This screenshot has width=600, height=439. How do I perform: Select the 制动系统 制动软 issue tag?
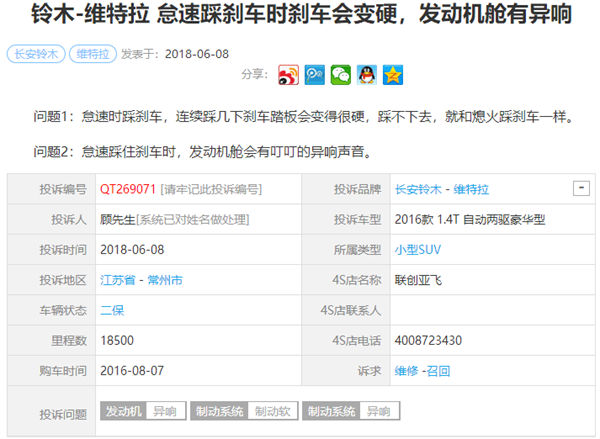[x=244, y=411]
